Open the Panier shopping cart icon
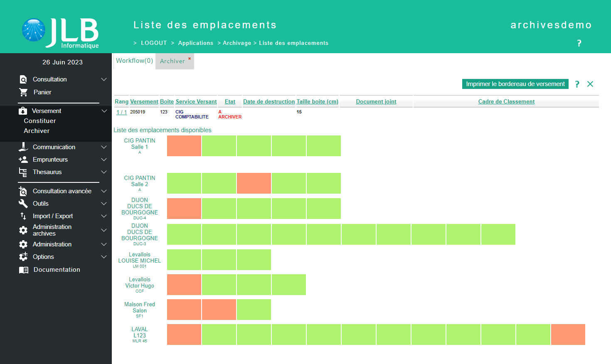The height and width of the screenshot is (364, 611). 23,92
